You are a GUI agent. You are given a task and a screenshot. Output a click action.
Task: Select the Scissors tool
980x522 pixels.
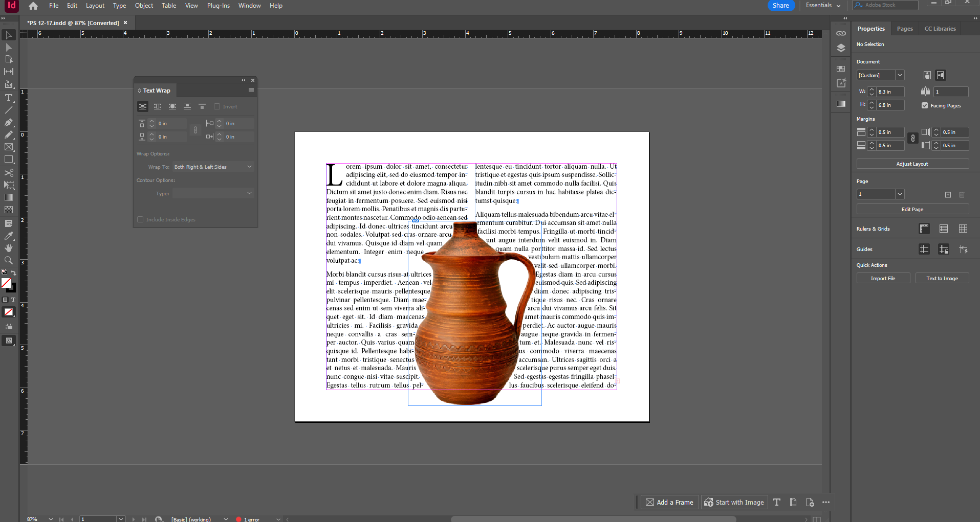click(9, 173)
